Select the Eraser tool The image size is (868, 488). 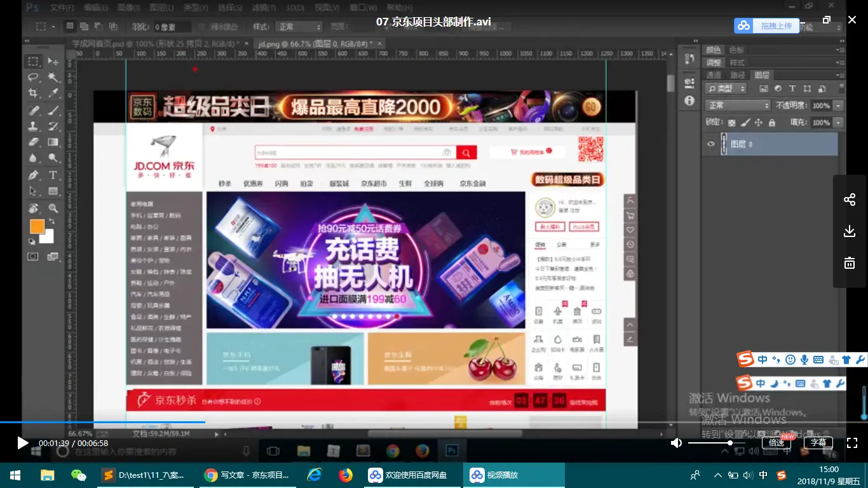pyautogui.click(x=33, y=142)
